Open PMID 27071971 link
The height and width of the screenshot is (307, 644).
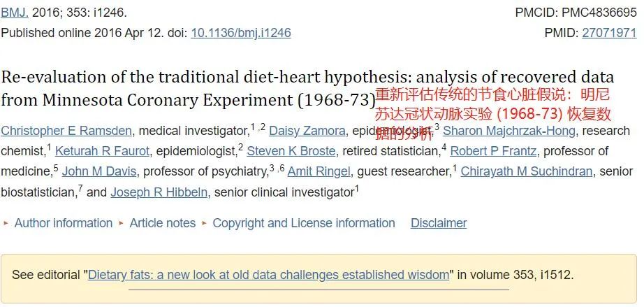[x=609, y=33]
